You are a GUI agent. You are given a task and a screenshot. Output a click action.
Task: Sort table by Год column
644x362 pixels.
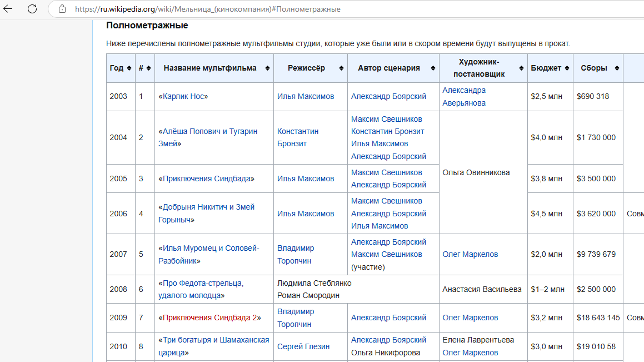(129, 68)
